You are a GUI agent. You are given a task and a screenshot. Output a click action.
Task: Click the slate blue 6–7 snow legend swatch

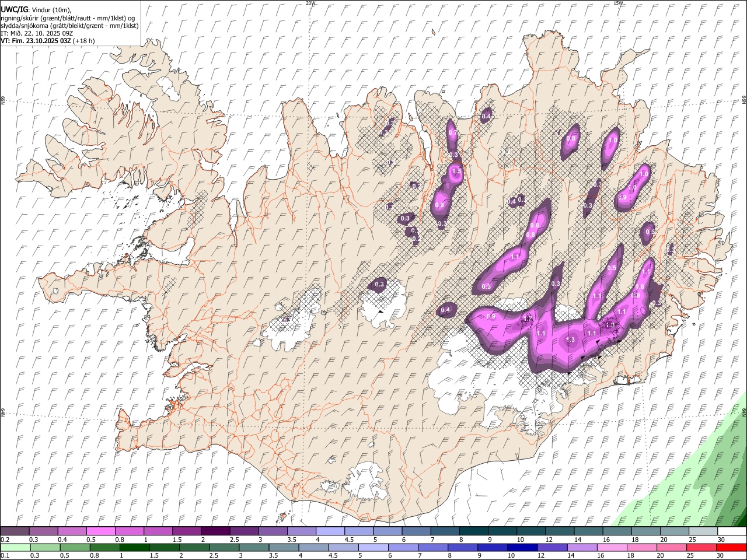416,531
